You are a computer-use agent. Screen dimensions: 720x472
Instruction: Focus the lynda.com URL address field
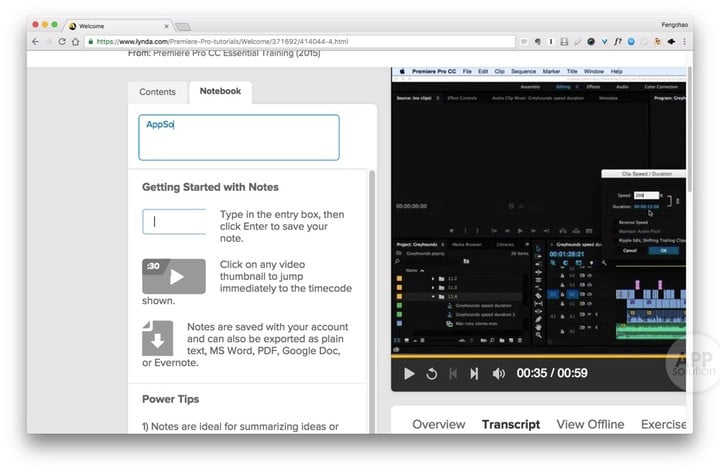pos(299,41)
